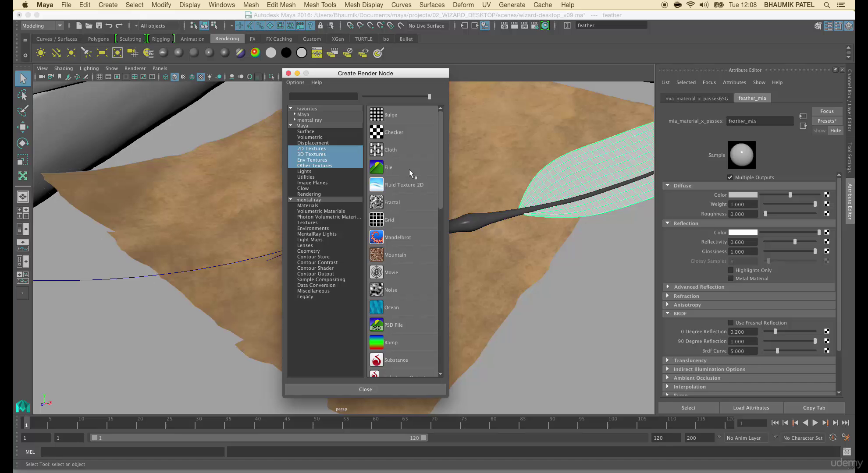Screen dimensions: 868x473
Task: Activate the Move tool in toolbox
Action: (23, 127)
